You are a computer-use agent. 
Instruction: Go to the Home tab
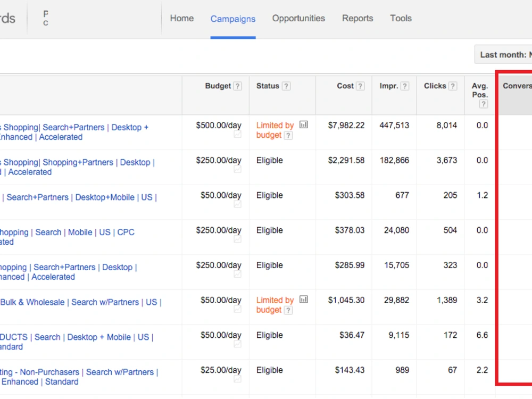[182, 18]
